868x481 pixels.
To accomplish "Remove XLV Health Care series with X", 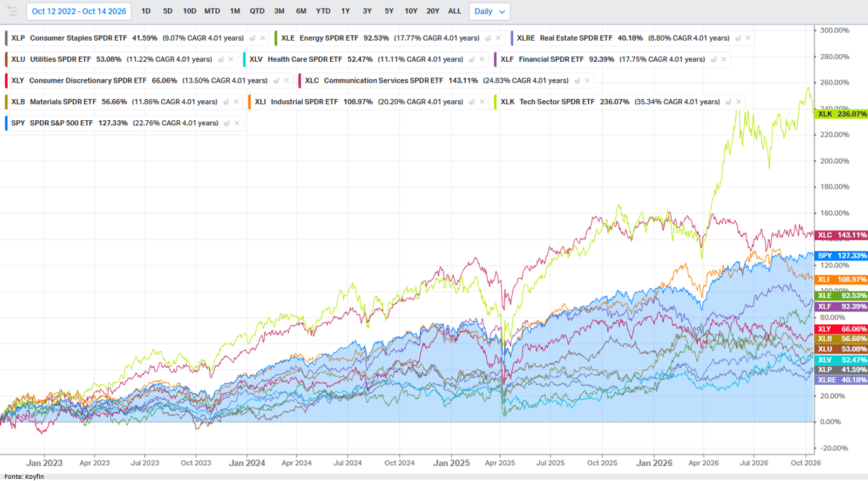I will [x=482, y=59].
